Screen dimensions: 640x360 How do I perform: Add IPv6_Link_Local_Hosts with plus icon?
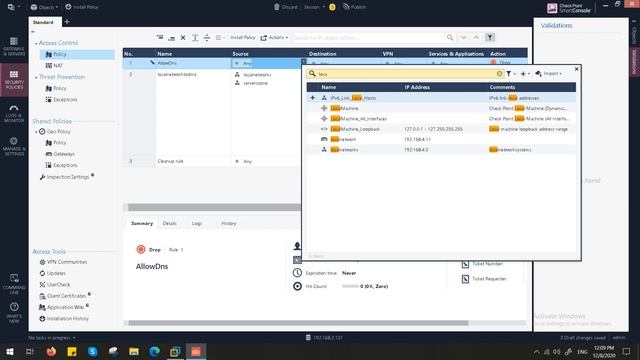(x=313, y=98)
